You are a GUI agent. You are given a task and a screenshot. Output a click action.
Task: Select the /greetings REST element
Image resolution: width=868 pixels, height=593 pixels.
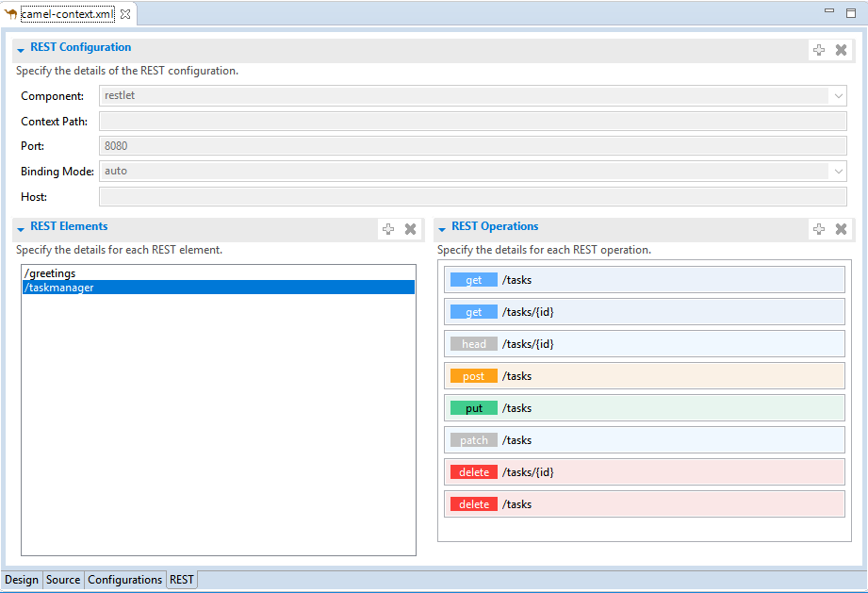tap(50, 273)
